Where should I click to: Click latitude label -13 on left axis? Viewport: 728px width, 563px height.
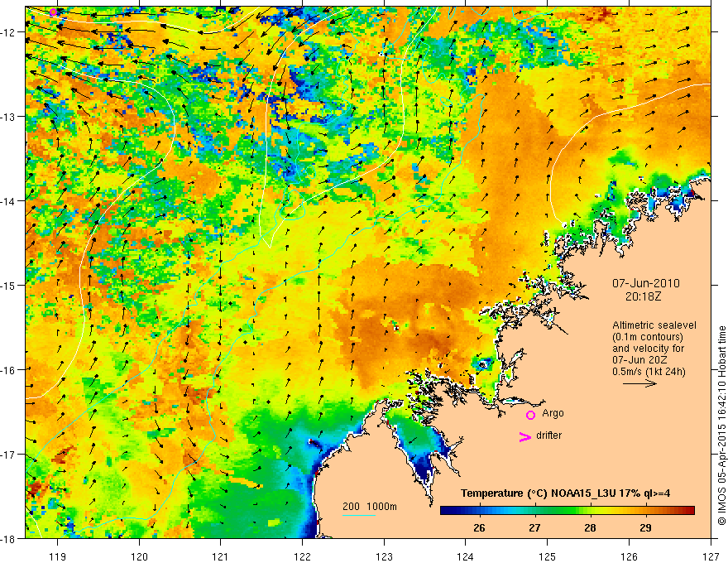click(x=9, y=117)
